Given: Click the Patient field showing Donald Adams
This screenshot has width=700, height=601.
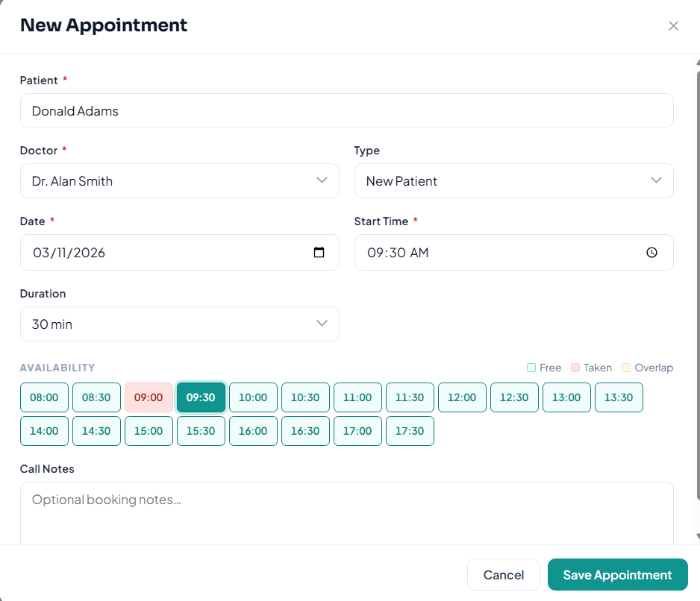Looking at the screenshot, I should (347, 110).
